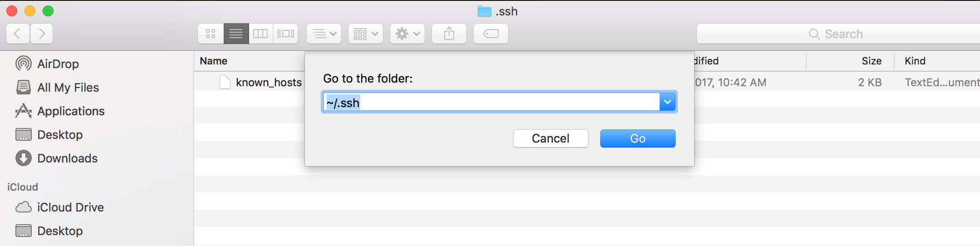Viewport: 980px width, 246px height.
Task: Click the Go button
Action: [638, 138]
